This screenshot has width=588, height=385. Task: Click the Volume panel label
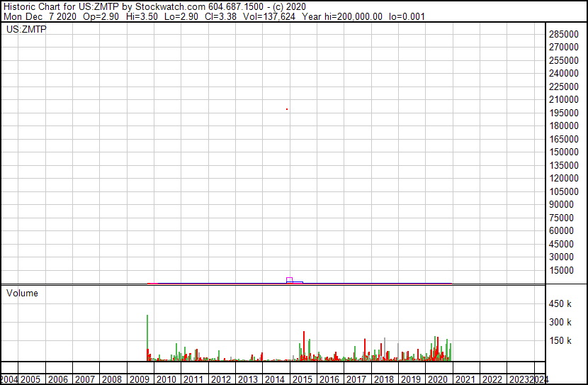(22, 293)
